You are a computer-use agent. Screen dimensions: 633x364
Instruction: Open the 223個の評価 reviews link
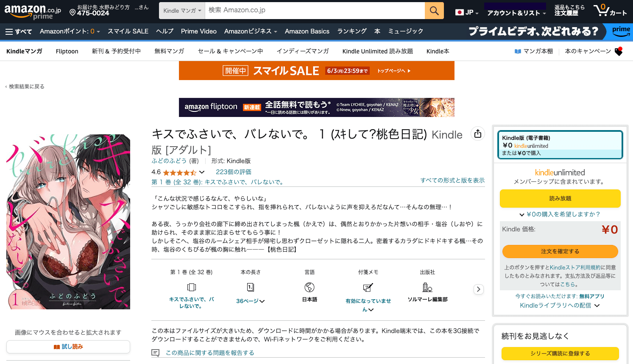(233, 172)
